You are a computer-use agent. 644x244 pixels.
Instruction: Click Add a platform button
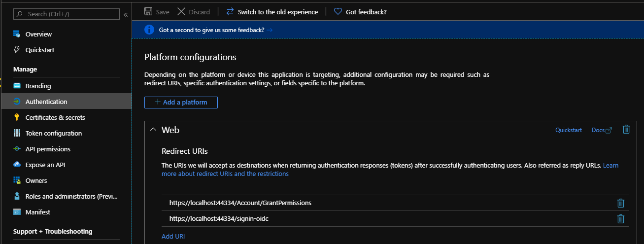[x=181, y=103]
